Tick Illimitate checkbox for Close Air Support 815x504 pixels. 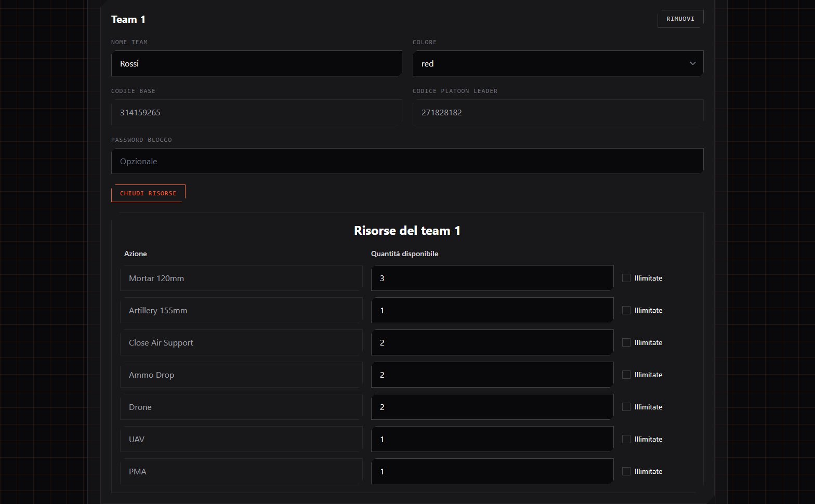tap(626, 342)
